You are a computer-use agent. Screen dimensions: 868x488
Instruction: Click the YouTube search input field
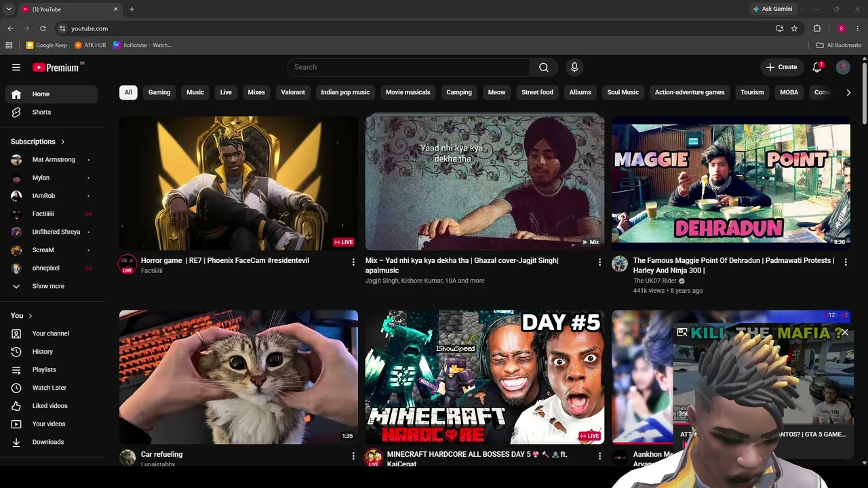click(x=409, y=67)
